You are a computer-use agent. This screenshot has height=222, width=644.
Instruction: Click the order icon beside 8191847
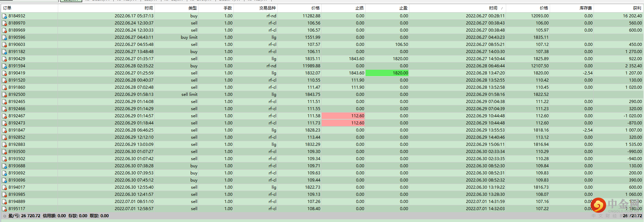point(4,130)
